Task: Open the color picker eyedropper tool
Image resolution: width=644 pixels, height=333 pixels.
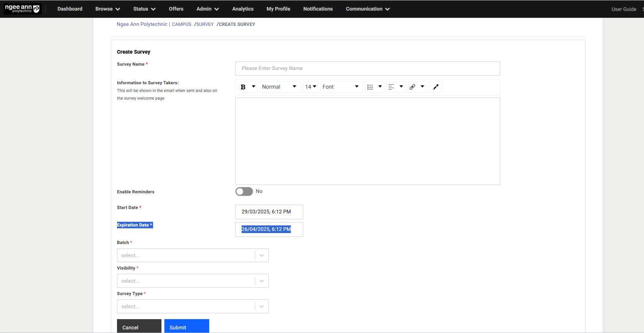Action: coord(436,87)
